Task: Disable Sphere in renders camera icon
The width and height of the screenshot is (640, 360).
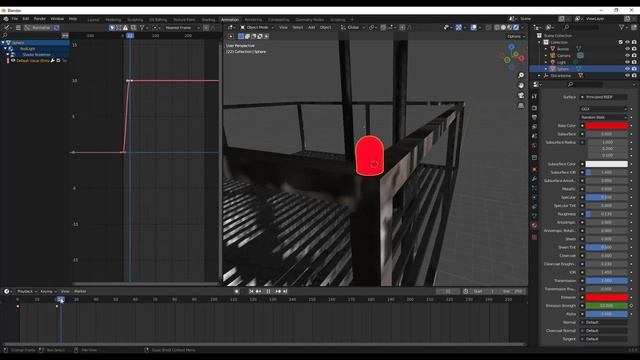Action: (x=634, y=69)
